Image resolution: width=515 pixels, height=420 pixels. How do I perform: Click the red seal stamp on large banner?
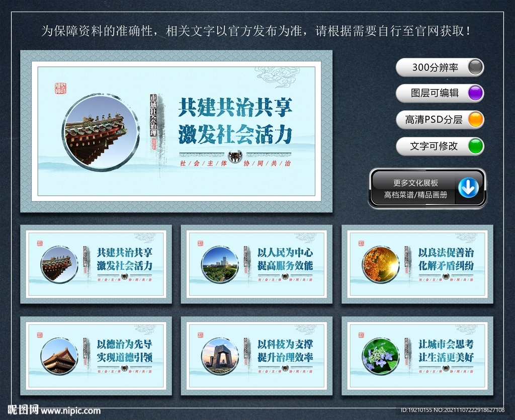pyautogui.click(x=60, y=89)
